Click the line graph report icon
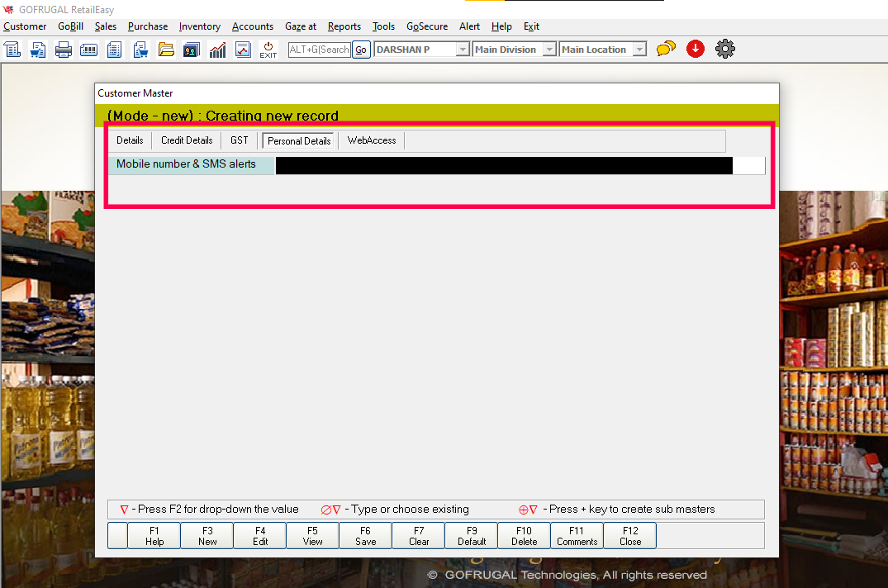The image size is (888, 588). (x=243, y=50)
